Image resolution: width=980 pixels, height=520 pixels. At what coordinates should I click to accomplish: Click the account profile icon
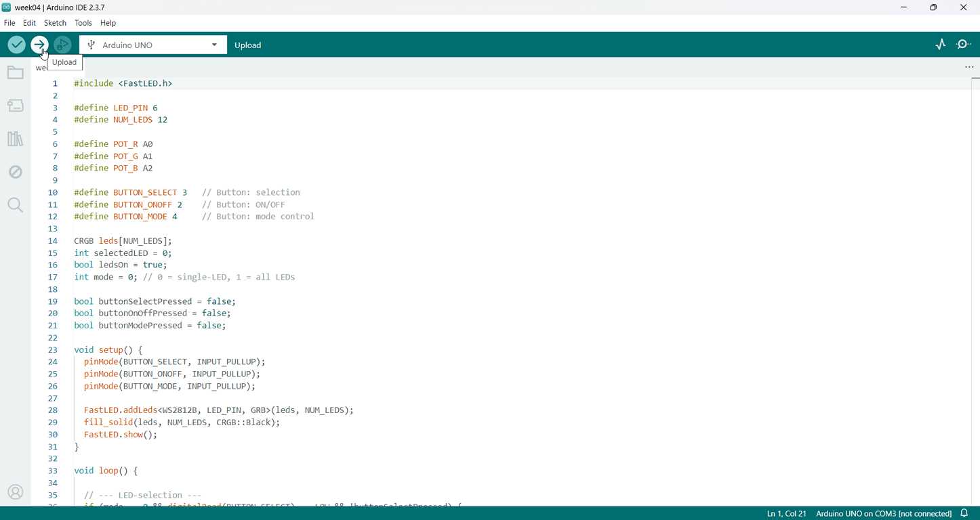pos(15,492)
